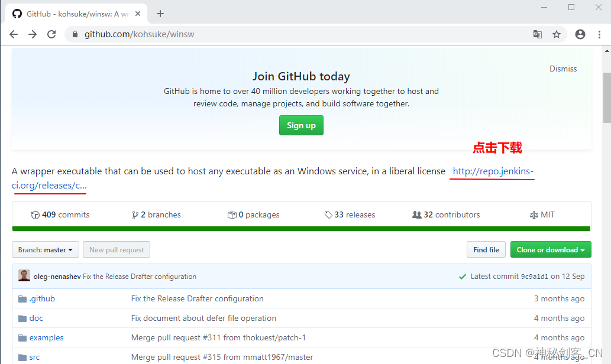This screenshot has width=611, height=364.
Task: Open Merge pull request #315 commit
Action: coord(222,357)
